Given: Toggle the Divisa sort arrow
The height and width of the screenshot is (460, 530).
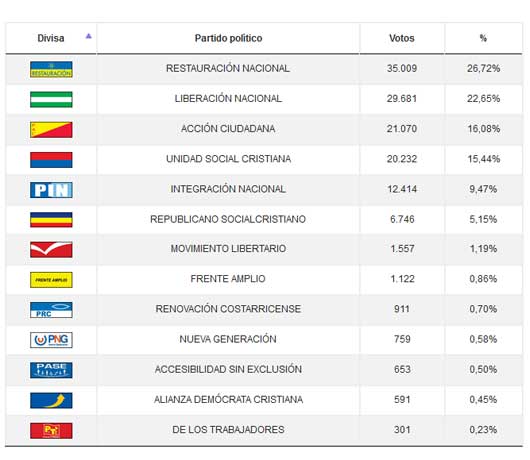Looking at the screenshot, I should tap(89, 36).
